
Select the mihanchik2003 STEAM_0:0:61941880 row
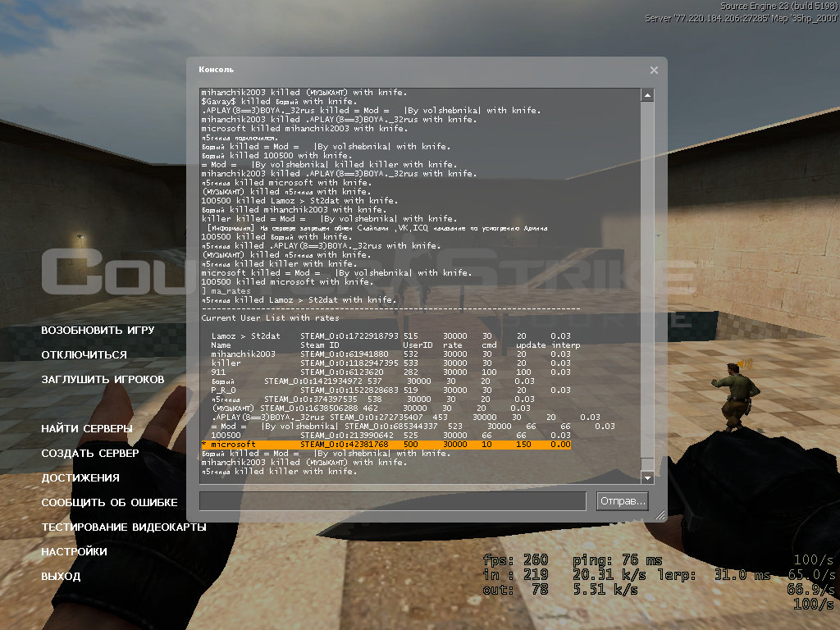(391, 354)
